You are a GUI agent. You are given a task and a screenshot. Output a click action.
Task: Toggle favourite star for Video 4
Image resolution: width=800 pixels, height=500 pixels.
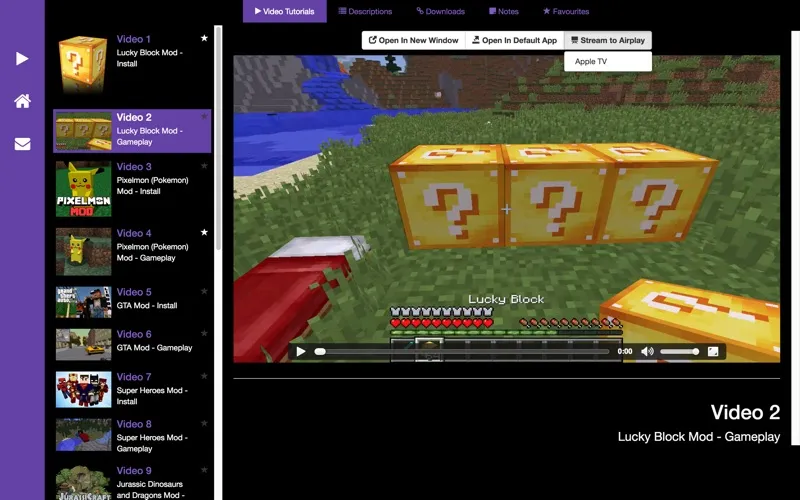(x=204, y=232)
